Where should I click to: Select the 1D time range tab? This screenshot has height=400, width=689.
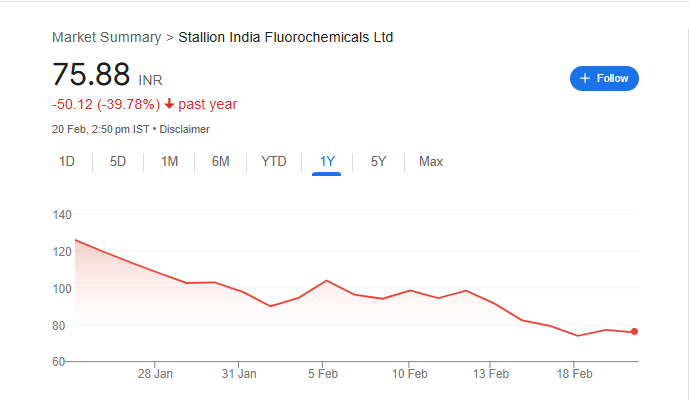pyautogui.click(x=67, y=161)
